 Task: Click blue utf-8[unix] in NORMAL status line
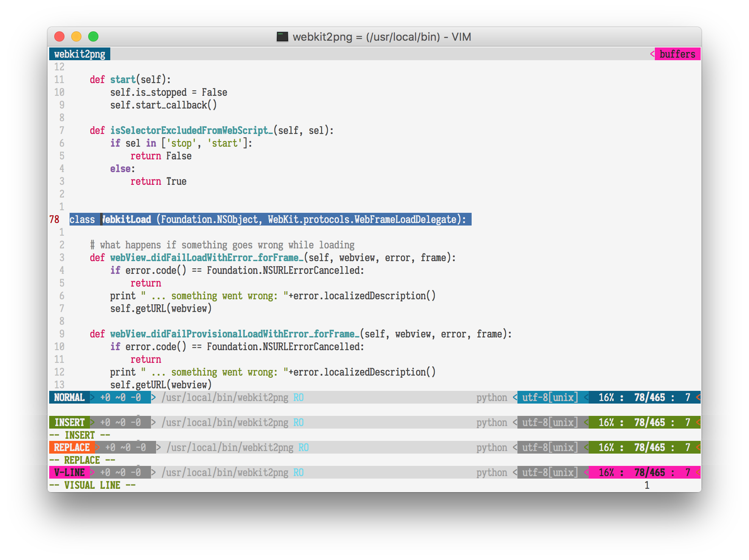click(x=550, y=397)
